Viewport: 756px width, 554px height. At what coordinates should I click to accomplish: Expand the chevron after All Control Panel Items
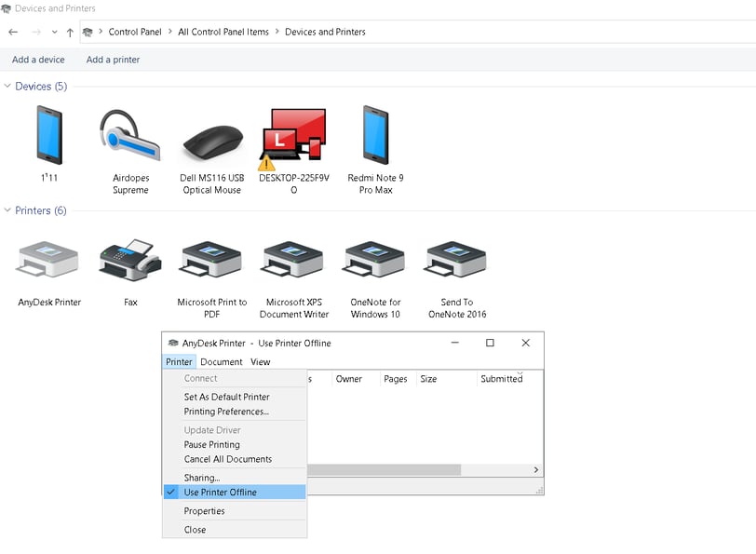277,32
